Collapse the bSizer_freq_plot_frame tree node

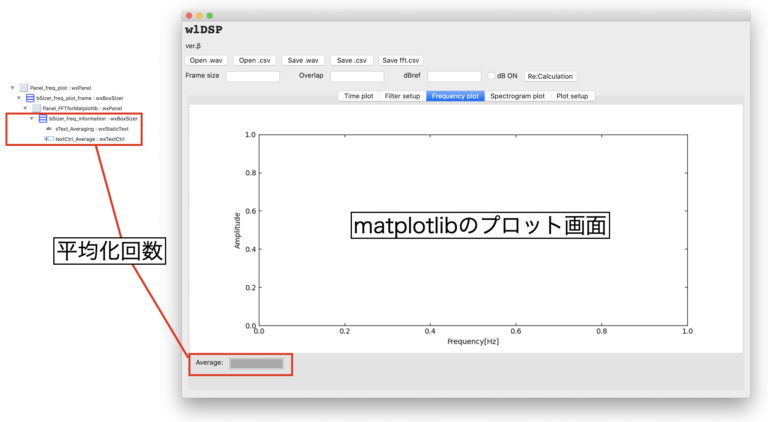[x=19, y=98]
